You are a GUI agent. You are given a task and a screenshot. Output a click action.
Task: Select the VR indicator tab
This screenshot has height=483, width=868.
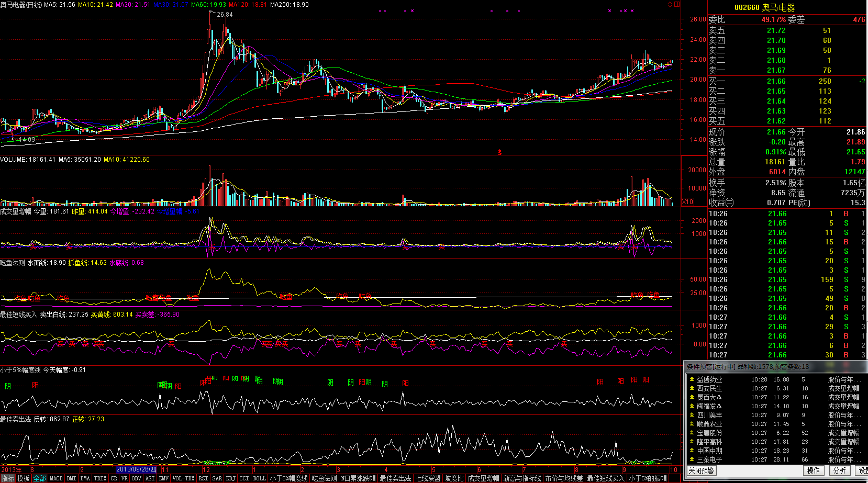point(125,478)
